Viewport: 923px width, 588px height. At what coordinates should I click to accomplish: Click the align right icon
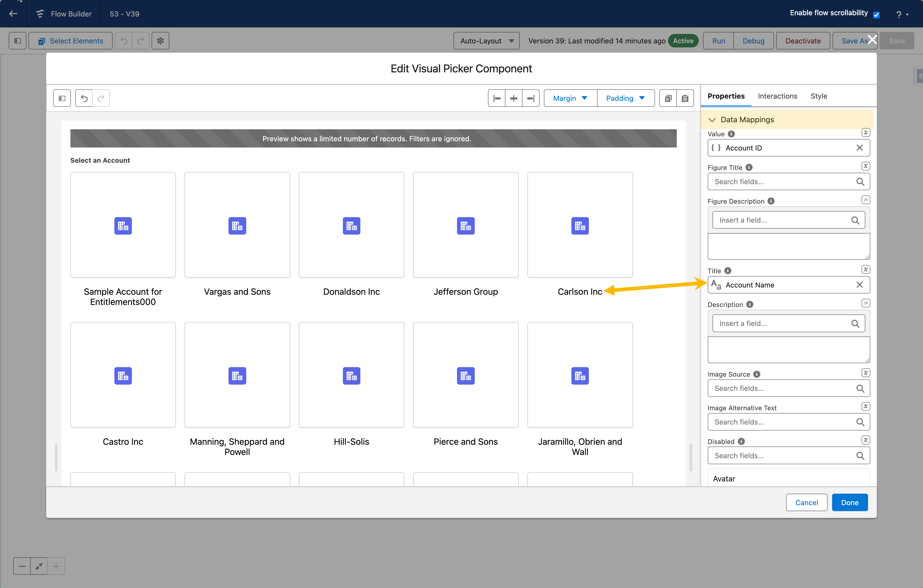pos(530,98)
